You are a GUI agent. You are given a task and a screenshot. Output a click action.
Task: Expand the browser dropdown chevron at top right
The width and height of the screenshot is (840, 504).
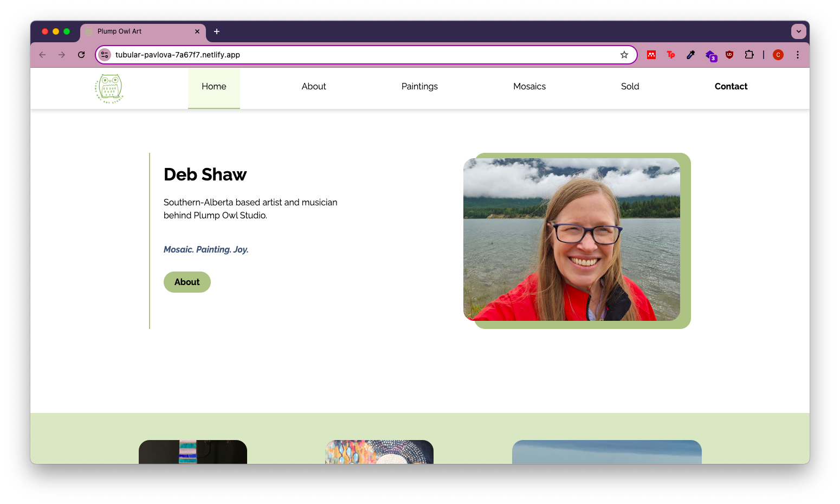(798, 31)
